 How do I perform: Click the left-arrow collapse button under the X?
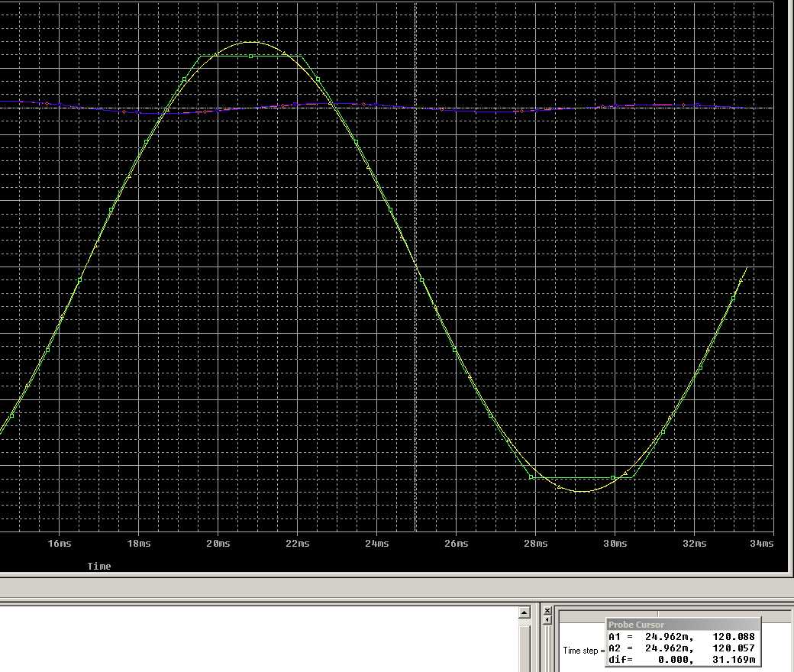[x=547, y=620]
